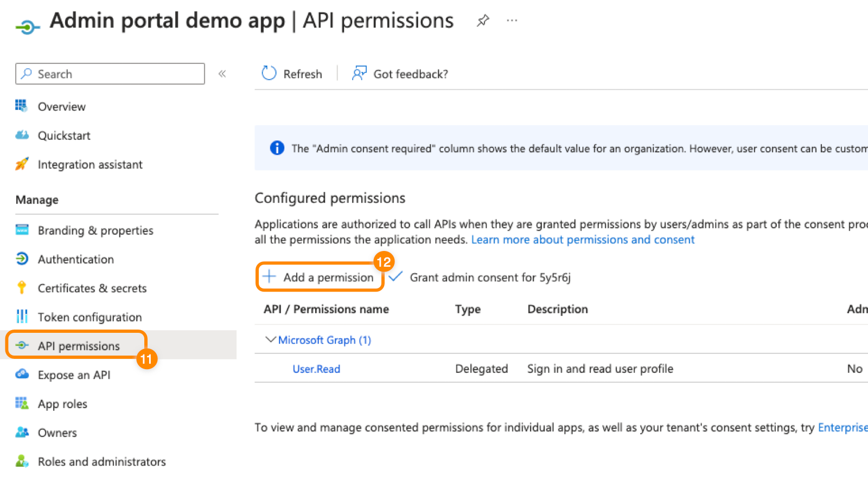Viewport: 868px width, 477px height.
Task: Click Got feedback?
Action: pos(400,74)
